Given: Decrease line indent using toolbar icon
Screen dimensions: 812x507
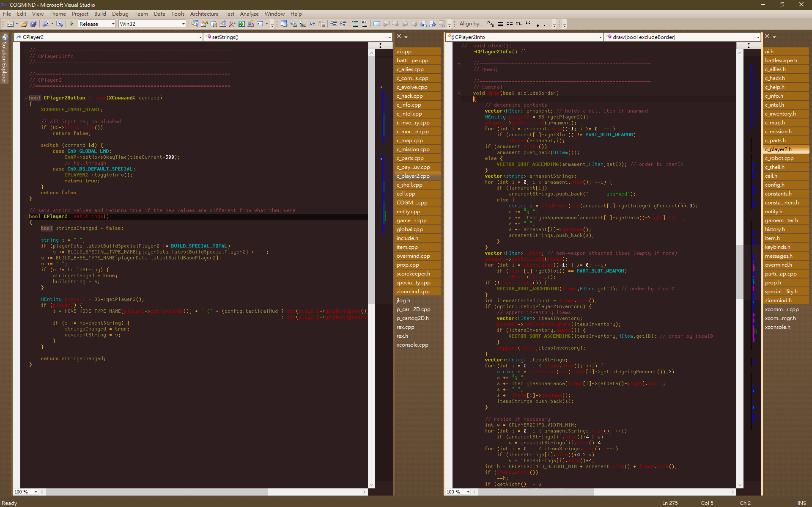Looking at the screenshot, I should (x=334, y=24).
